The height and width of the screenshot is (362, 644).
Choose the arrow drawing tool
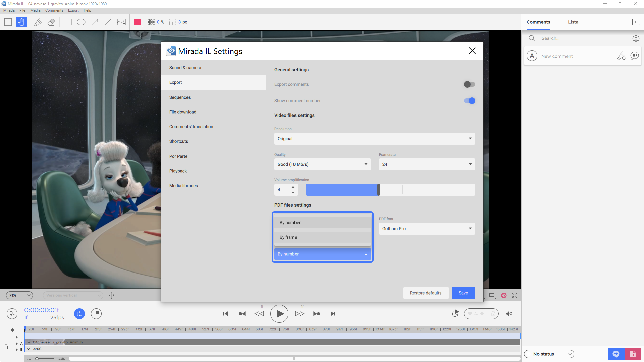[x=95, y=22]
